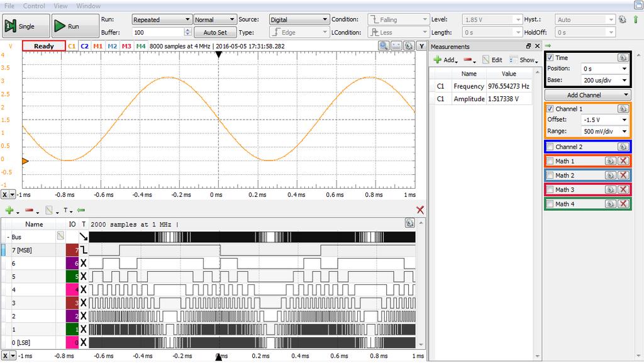Open the Range dropdown showing 500 mV/div
The width and height of the screenshot is (644, 363).
pyautogui.click(x=604, y=131)
